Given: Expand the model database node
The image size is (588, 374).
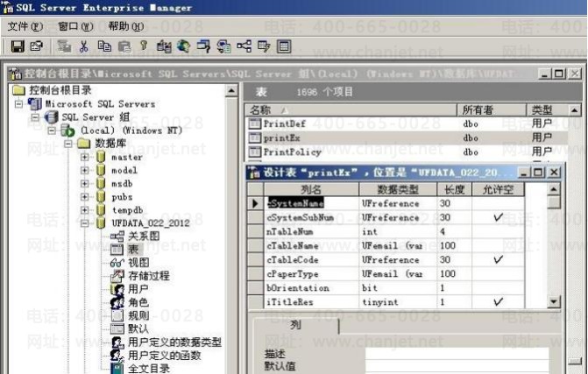Looking at the screenshot, I should (x=84, y=170).
